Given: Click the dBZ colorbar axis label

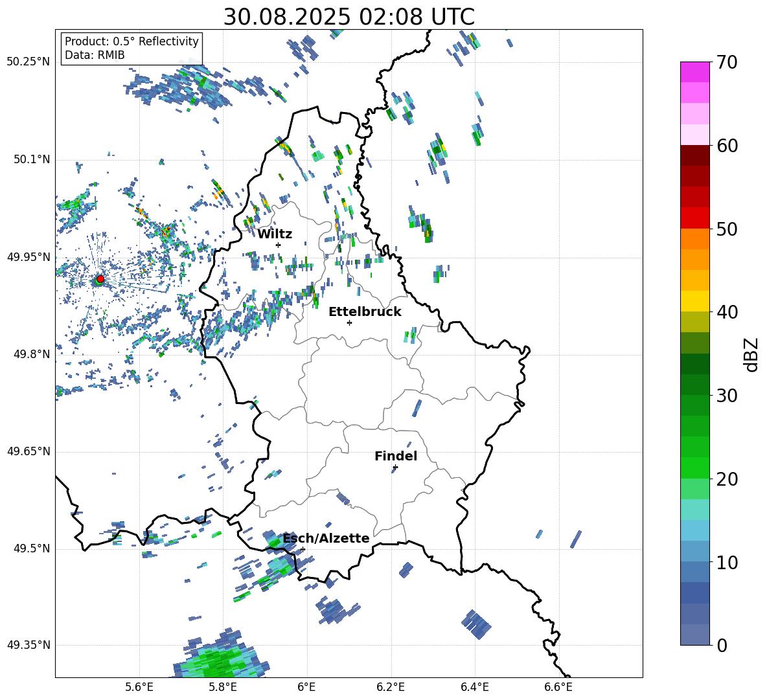Looking at the screenshot, I should coord(751,354).
